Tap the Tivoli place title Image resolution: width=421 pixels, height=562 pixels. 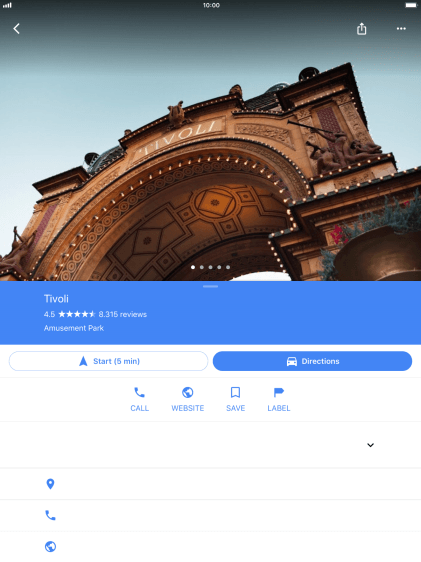[56, 299]
